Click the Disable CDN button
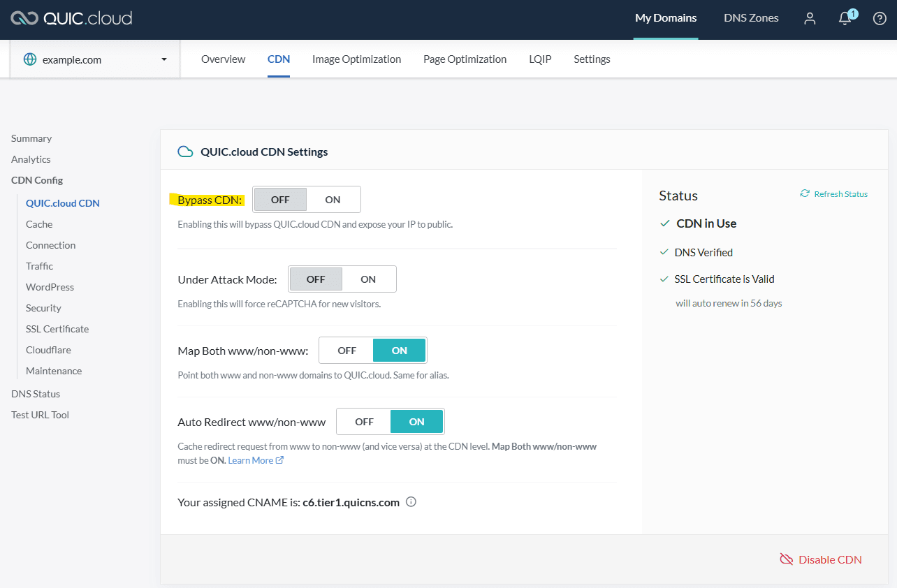 point(821,559)
